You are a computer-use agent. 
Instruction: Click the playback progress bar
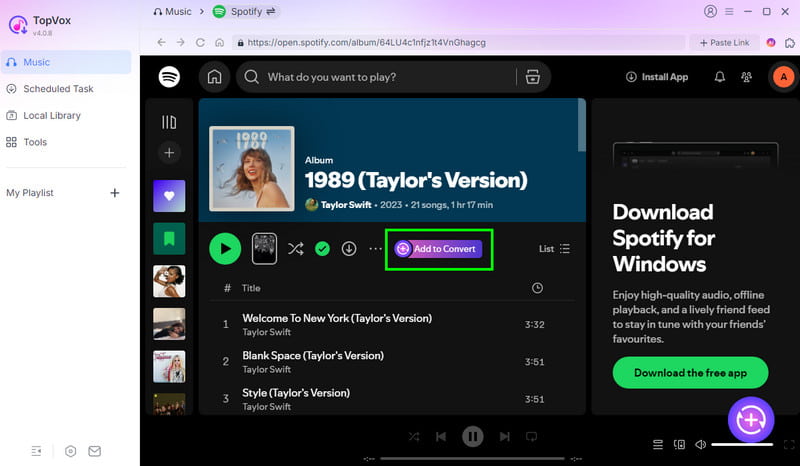coord(472,458)
